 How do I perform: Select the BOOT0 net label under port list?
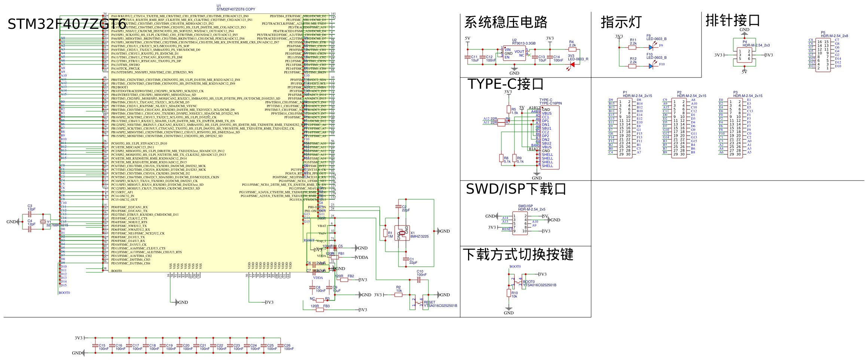[x=64, y=293]
